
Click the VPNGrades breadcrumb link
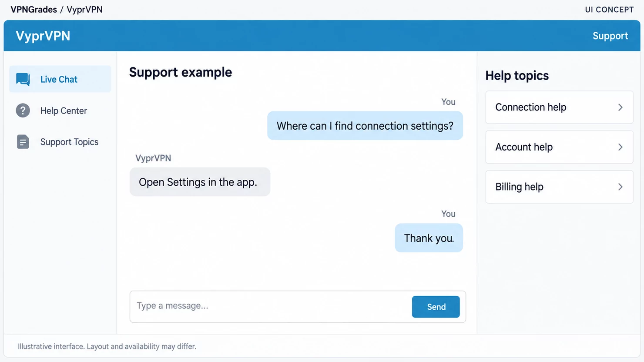(x=34, y=10)
